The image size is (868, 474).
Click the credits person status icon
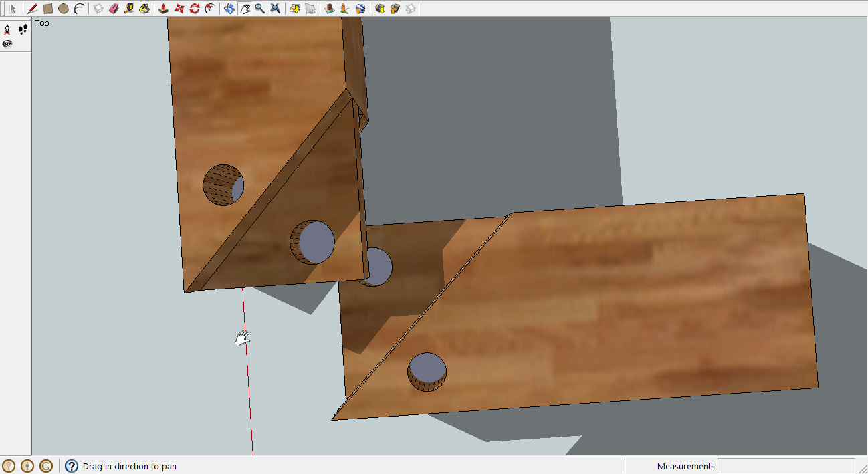[27, 466]
